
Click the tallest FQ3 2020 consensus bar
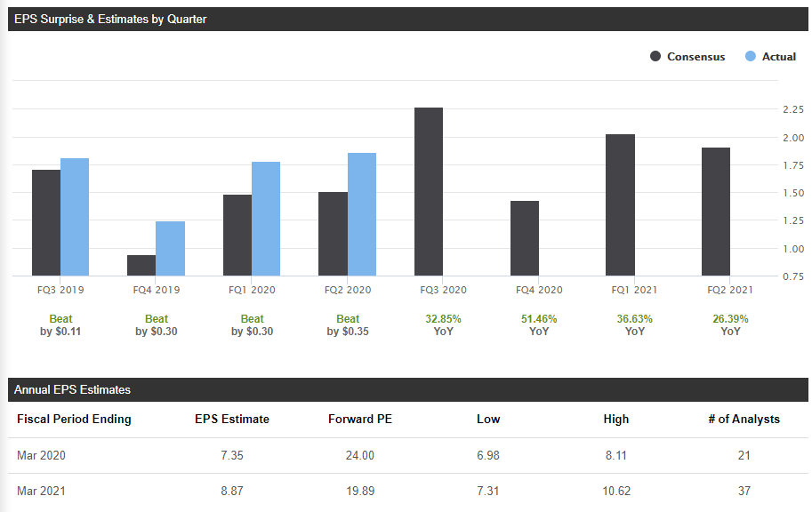click(429, 191)
